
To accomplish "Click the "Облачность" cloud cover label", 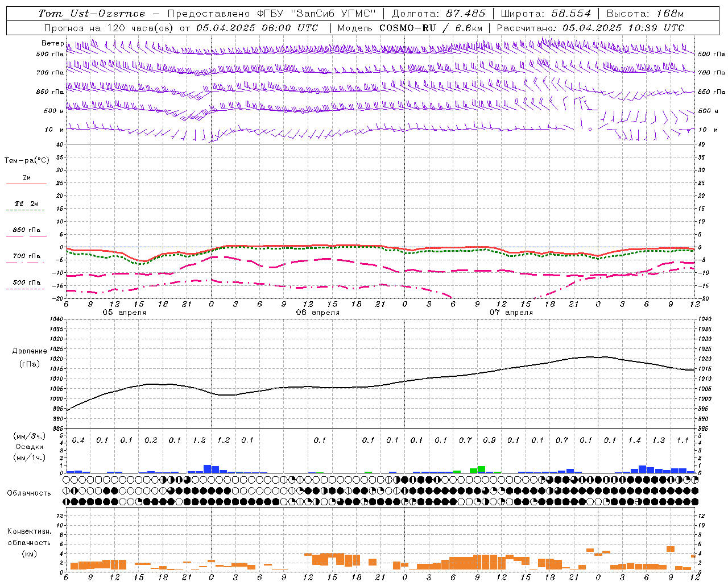I will tap(29, 493).
